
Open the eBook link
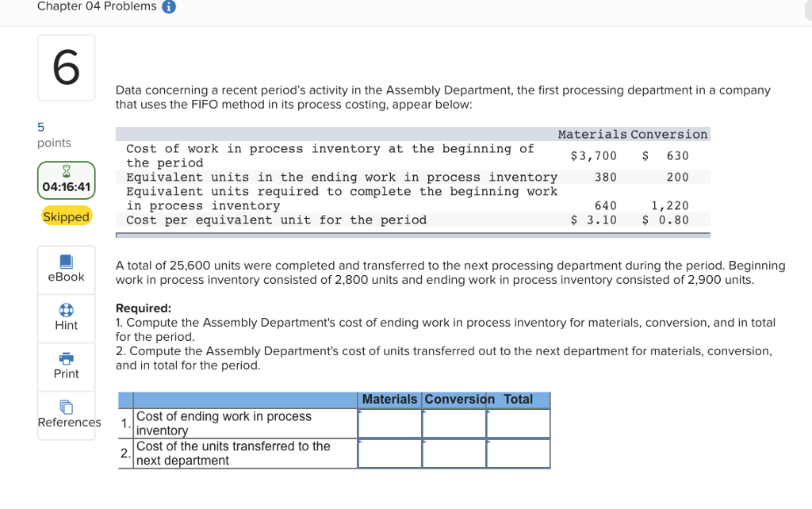coord(66,277)
